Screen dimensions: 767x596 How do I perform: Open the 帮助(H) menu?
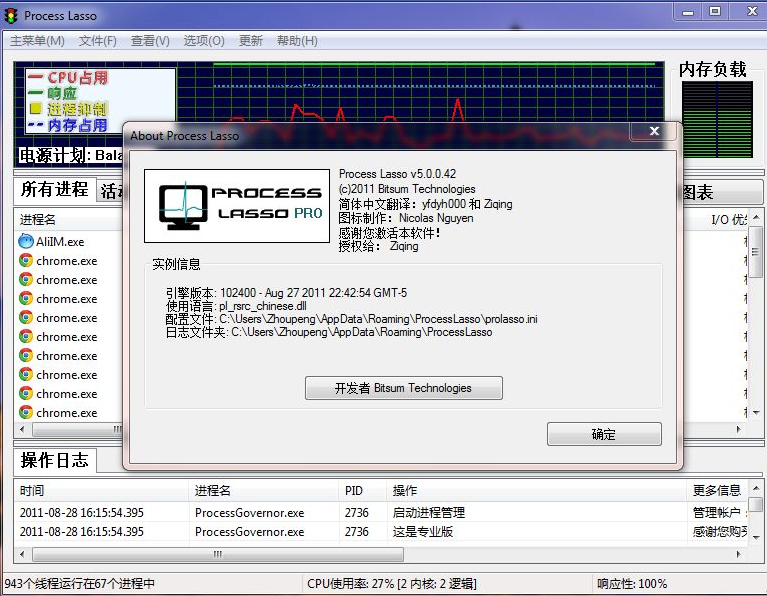(x=297, y=41)
